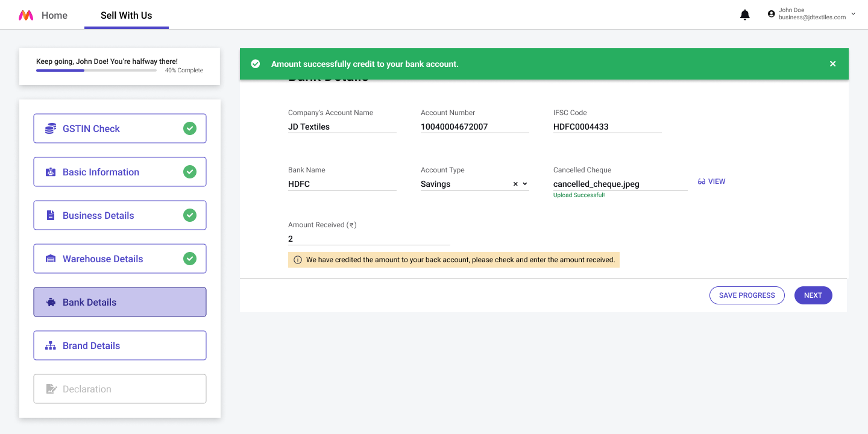Click the Warehouse Details completed checkmark

coord(190,259)
